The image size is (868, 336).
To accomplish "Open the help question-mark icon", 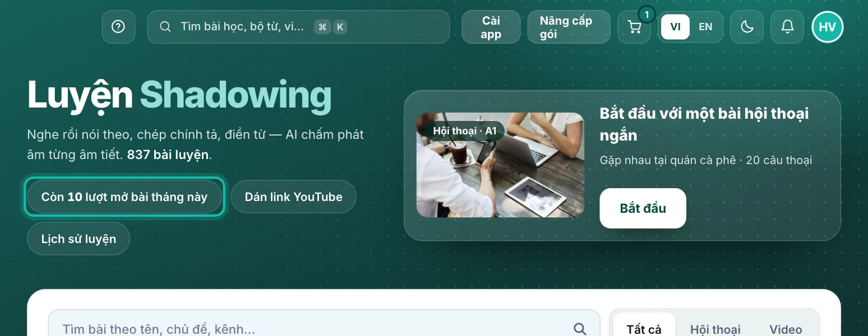I will [x=118, y=27].
